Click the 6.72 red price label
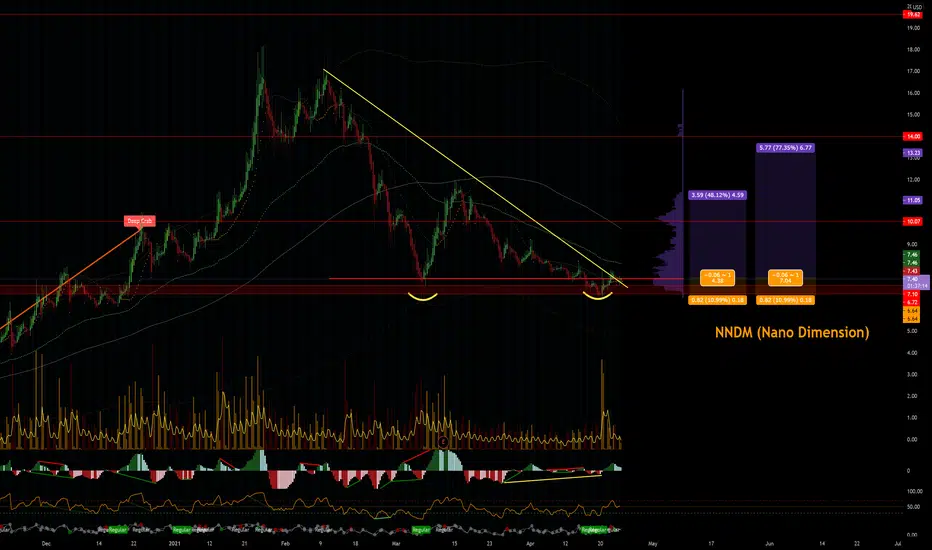Image resolution: width=932 pixels, height=550 pixels. tap(911, 302)
